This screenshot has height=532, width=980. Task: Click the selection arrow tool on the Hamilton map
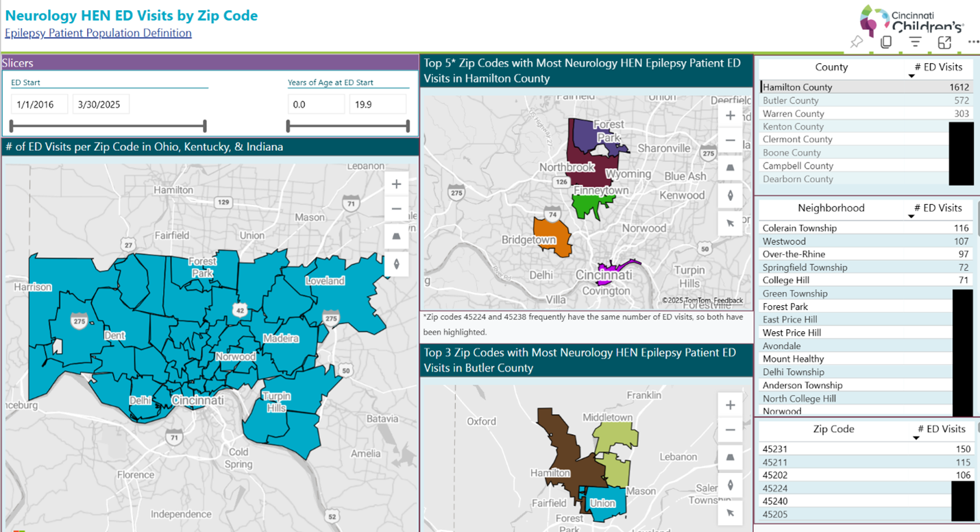click(x=730, y=223)
